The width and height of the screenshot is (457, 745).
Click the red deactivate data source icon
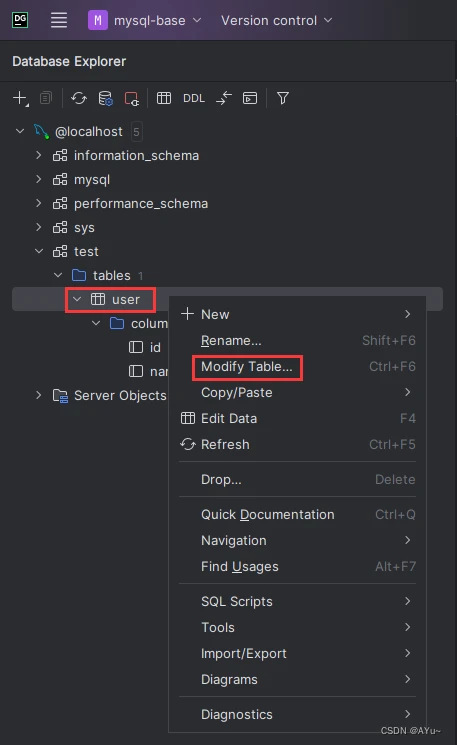tap(132, 98)
